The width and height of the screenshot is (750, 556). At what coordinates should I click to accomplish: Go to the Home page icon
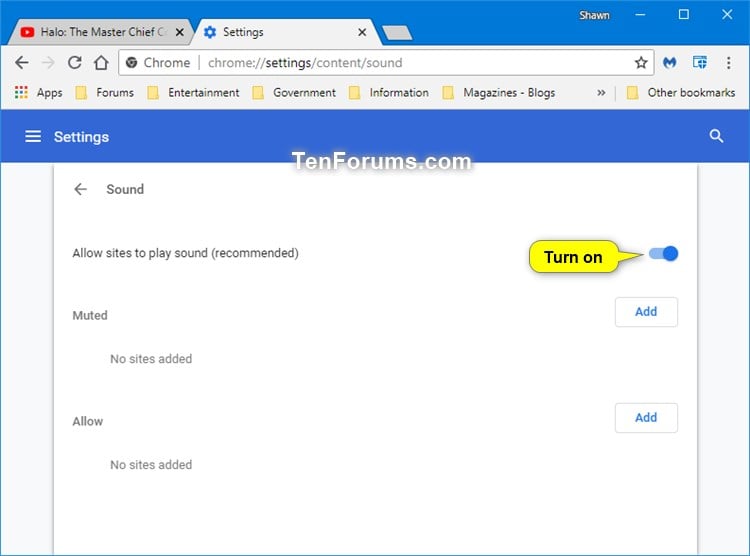coord(101,63)
